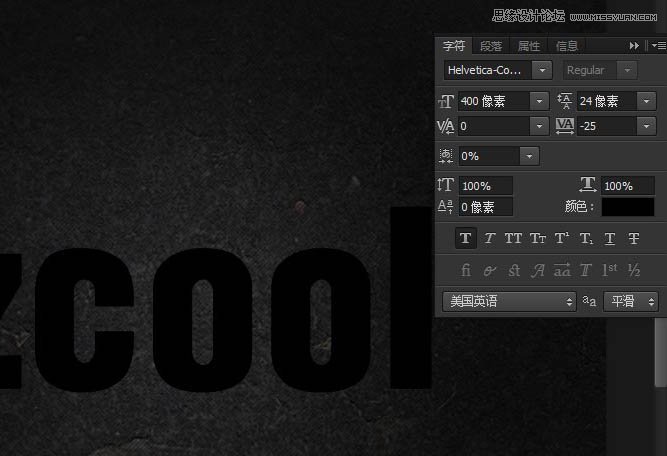
Task: Open the 信息 tab
Action: click(x=567, y=46)
